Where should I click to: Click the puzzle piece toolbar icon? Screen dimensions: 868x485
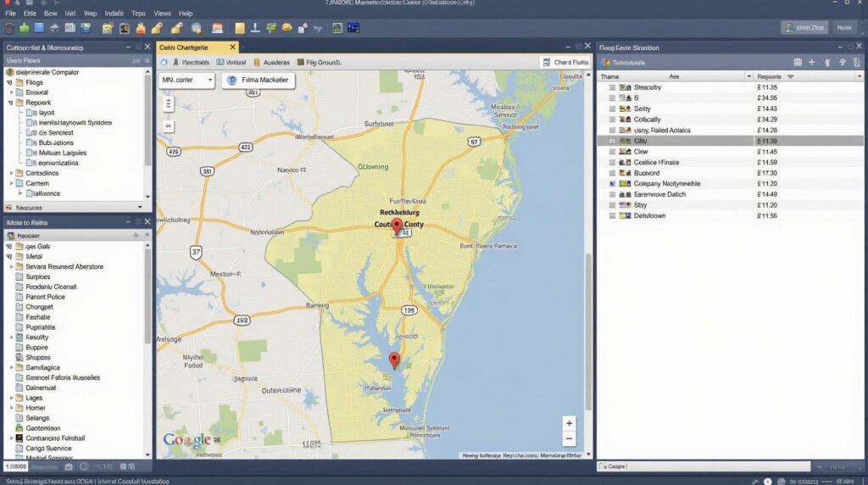click(x=303, y=28)
